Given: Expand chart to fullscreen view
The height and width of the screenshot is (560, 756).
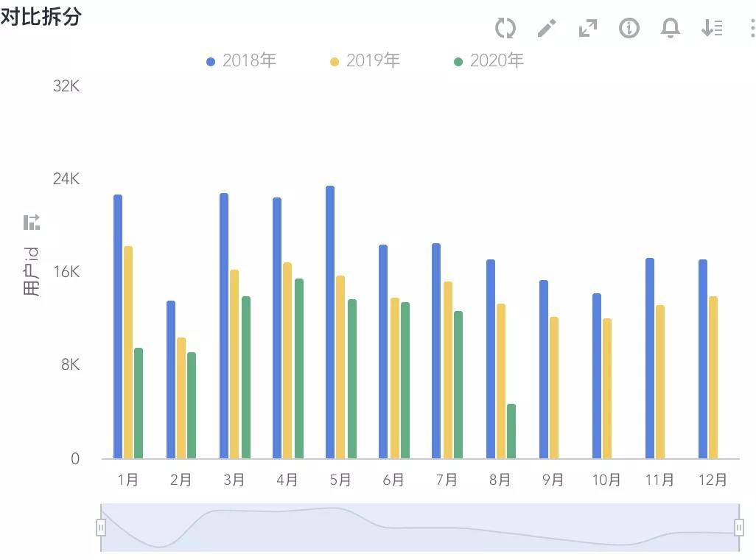Looking at the screenshot, I should 588,29.
